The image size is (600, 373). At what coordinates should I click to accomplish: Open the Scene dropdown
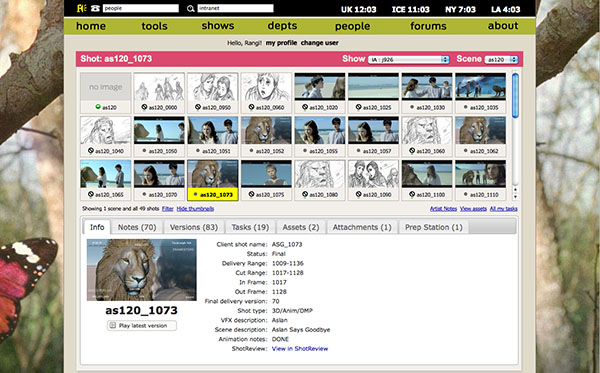(501, 59)
